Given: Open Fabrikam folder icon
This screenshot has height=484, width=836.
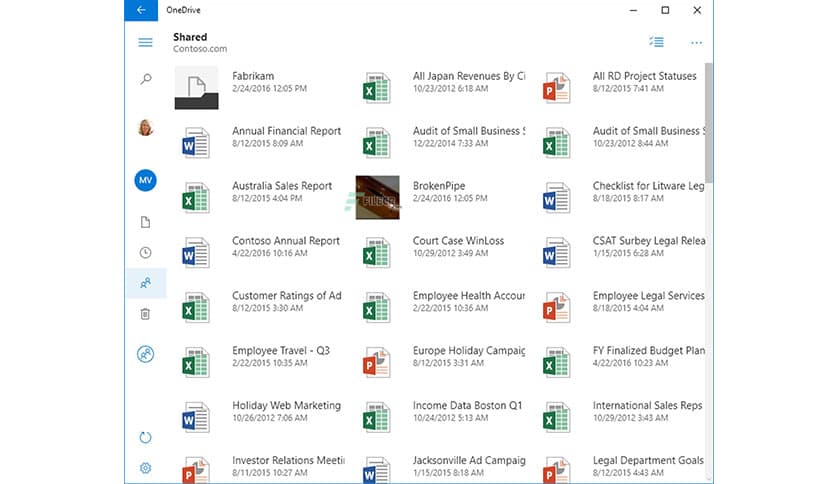Looking at the screenshot, I should pyautogui.click(x=196, y=88).
